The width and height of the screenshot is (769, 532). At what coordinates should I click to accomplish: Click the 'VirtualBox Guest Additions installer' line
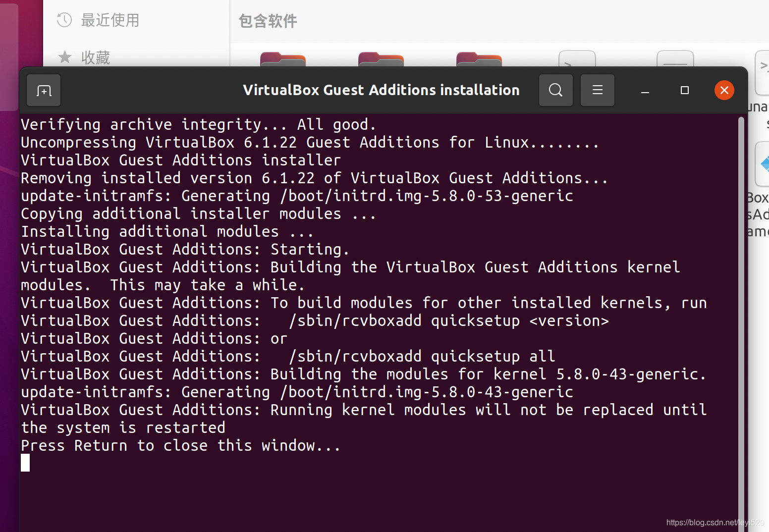coord(180,160)
